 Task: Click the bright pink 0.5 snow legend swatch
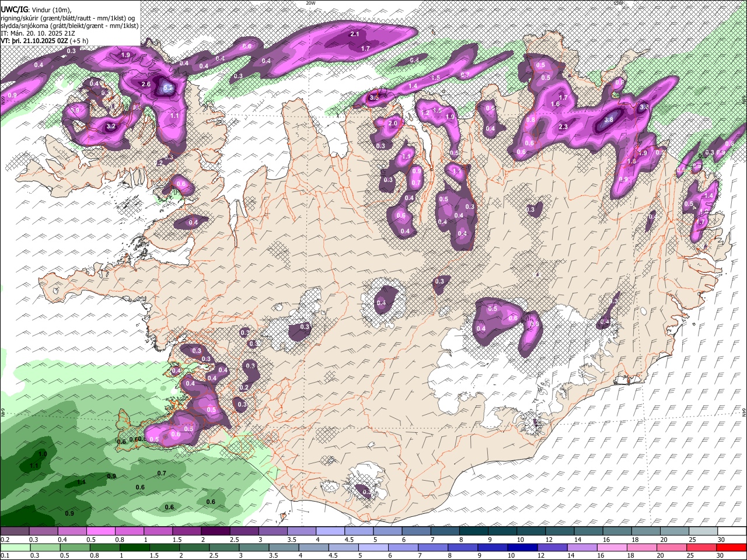click(x=100, y=531)
